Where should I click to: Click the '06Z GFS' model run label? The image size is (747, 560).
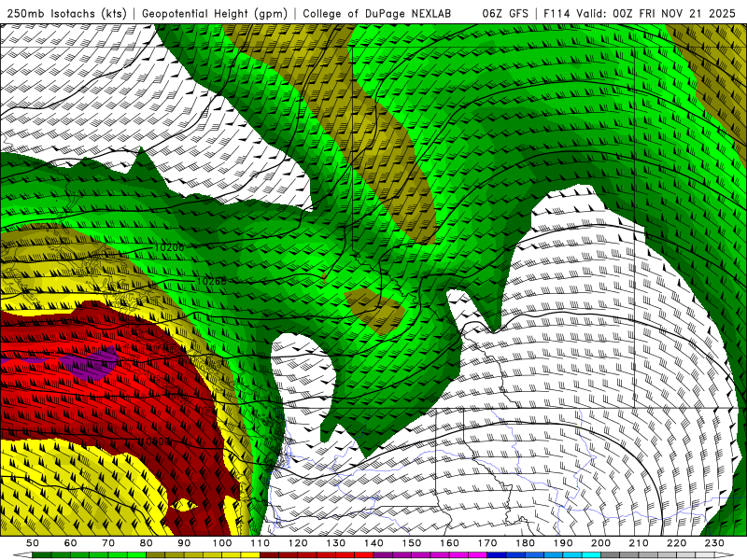coord(505,14)
